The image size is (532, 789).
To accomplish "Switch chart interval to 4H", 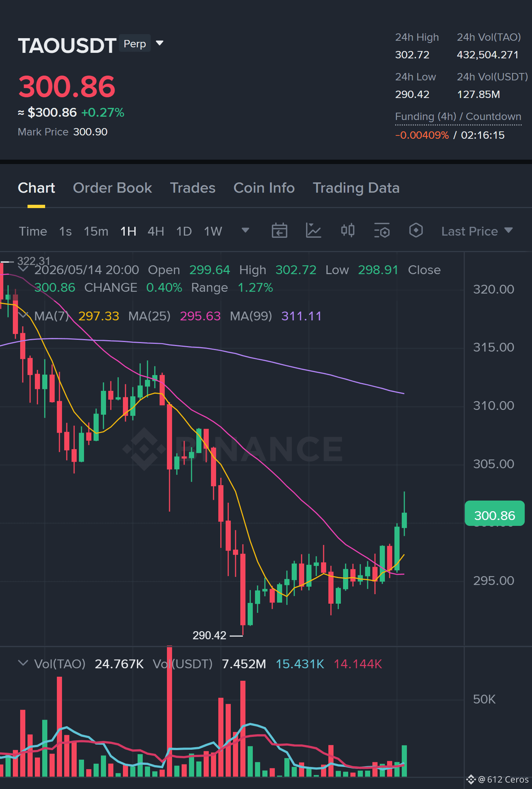I will [156, 231].
